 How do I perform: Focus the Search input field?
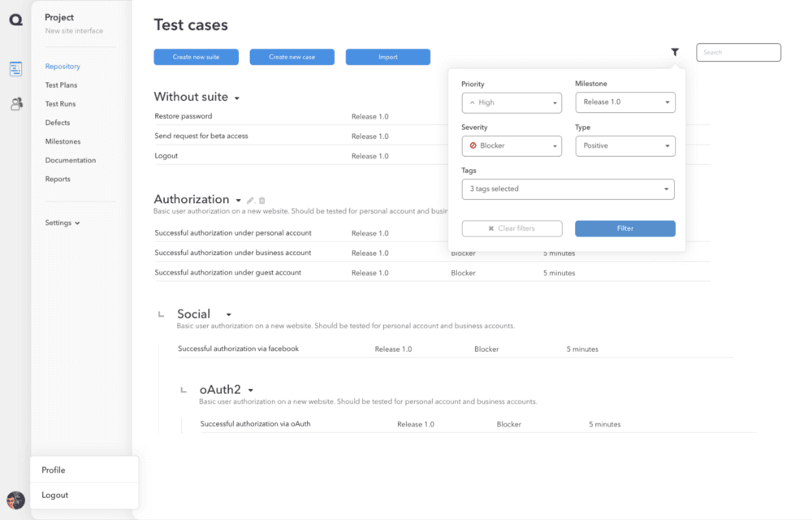tap(738, 52)
